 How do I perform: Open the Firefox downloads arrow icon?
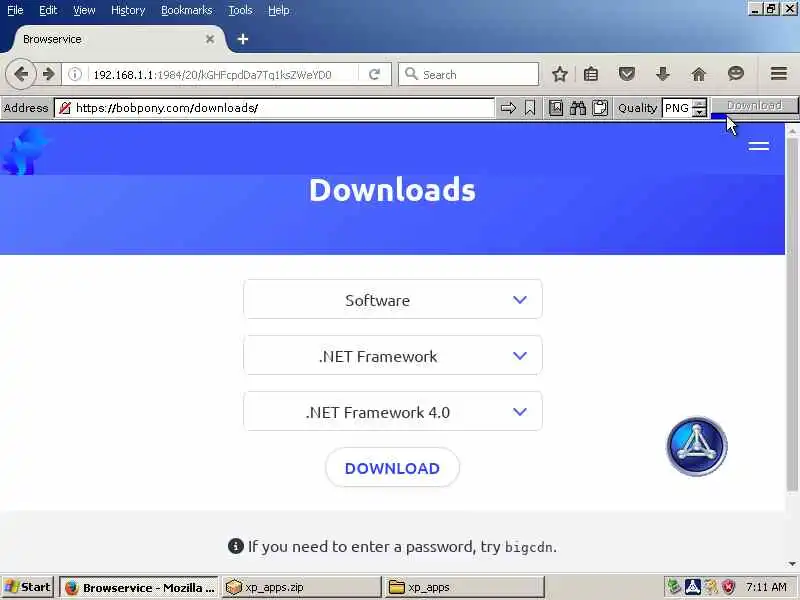point(662,74)
